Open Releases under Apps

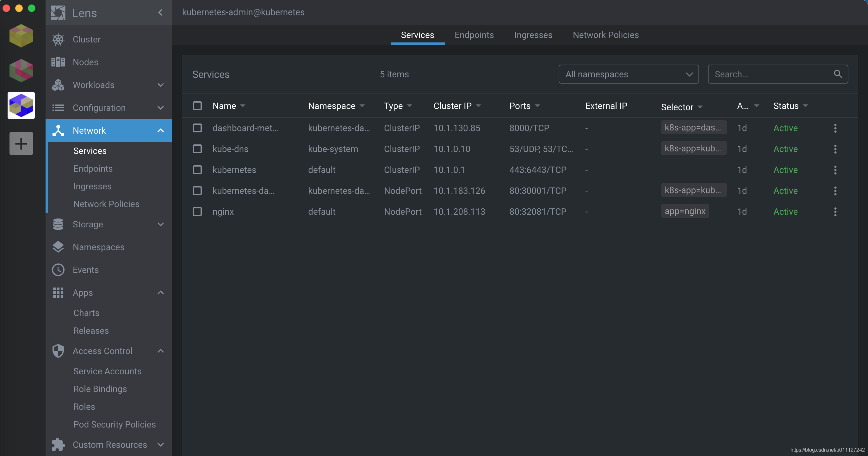pos(91,331)
